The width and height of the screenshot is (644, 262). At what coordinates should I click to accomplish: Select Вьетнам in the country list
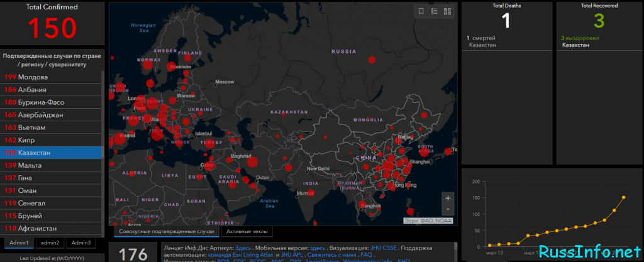point(51,128)
